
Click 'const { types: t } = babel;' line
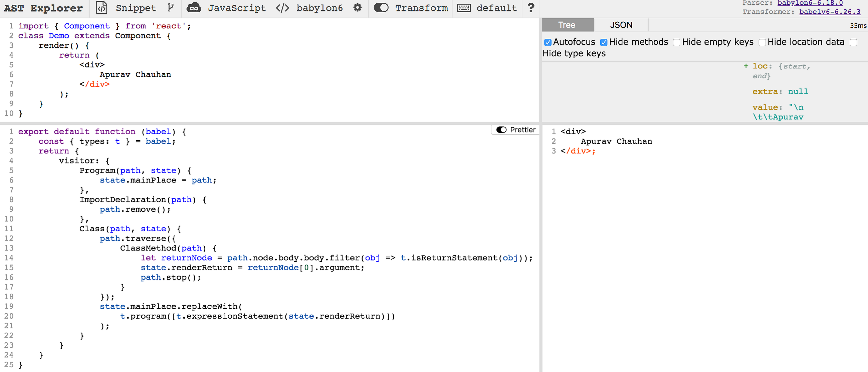coord(107,141)
